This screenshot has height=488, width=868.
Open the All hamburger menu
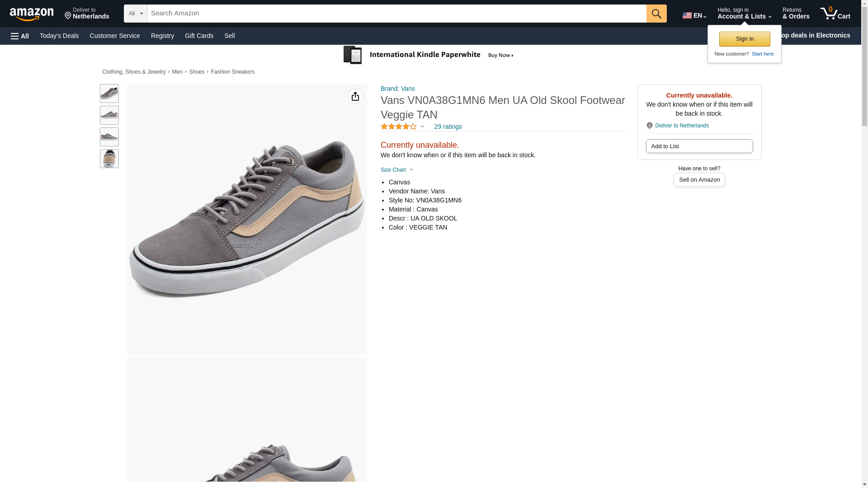[x=20, y=36]
